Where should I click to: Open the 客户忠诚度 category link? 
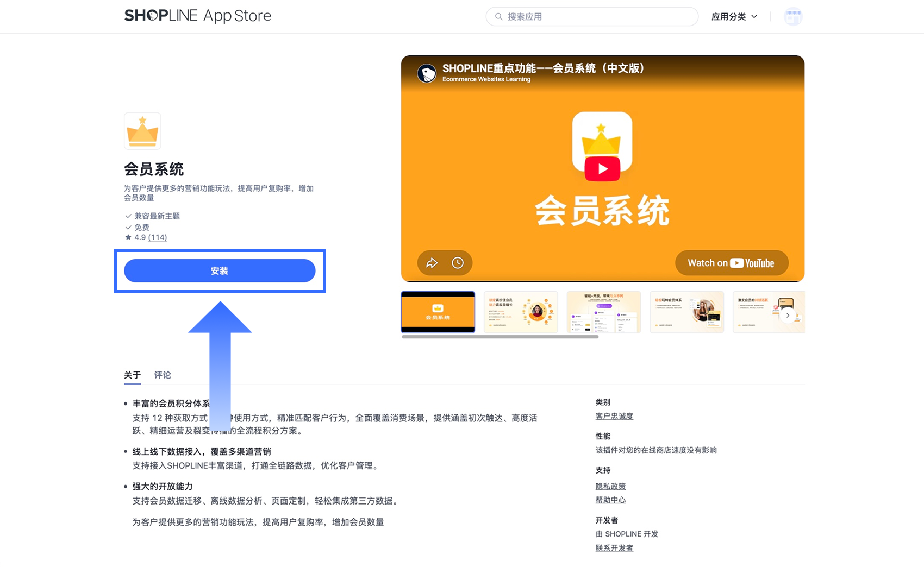pyautogui.click(x=614, y=416)
